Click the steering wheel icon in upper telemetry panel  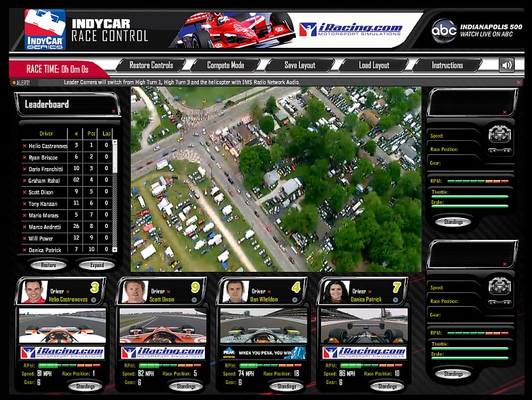499,135
